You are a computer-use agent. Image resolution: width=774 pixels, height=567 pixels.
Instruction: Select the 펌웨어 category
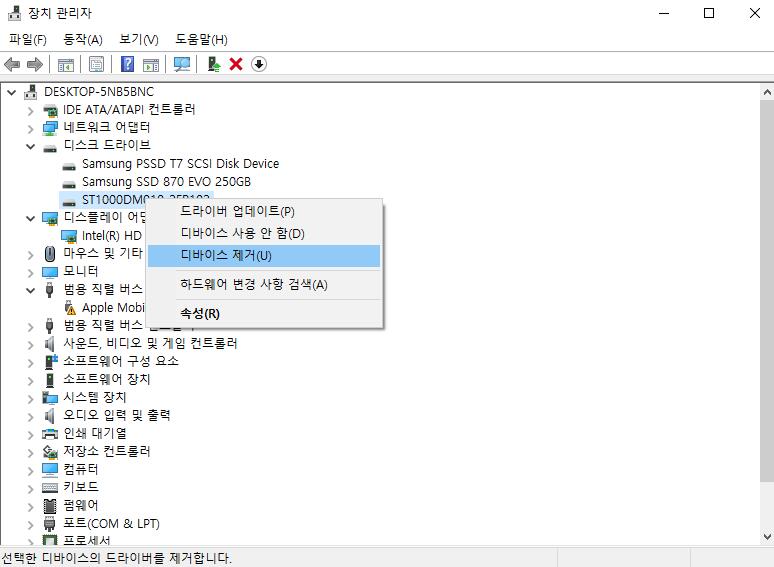(x=80, y=505)
